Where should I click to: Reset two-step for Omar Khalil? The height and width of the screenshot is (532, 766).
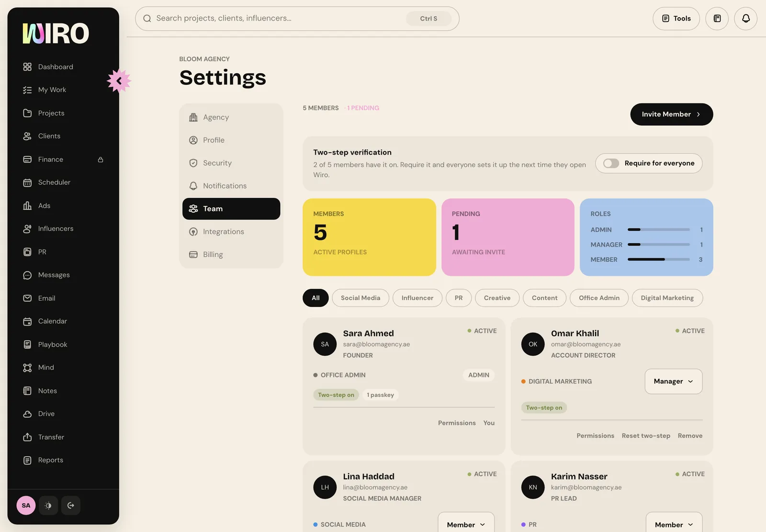click(646, 436)
